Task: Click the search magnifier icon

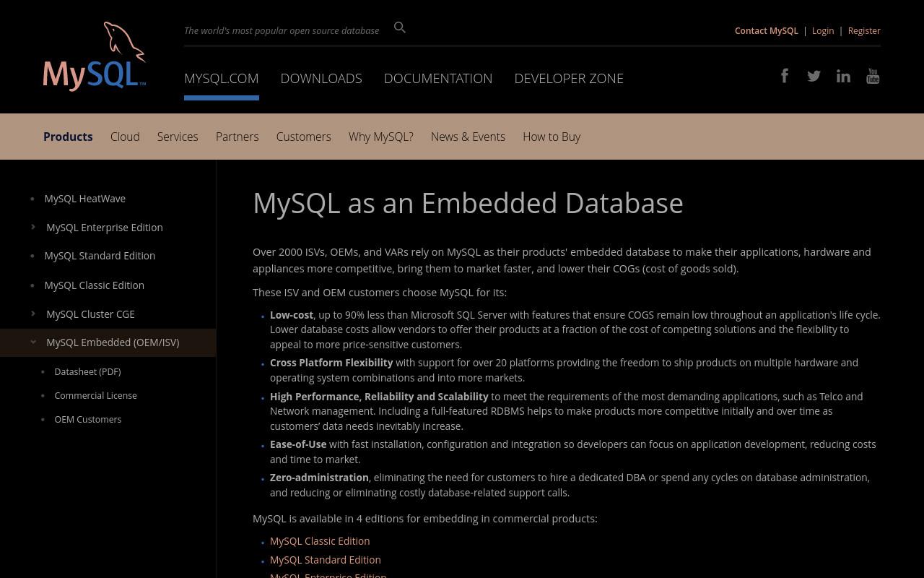Action: pos(400,27)
